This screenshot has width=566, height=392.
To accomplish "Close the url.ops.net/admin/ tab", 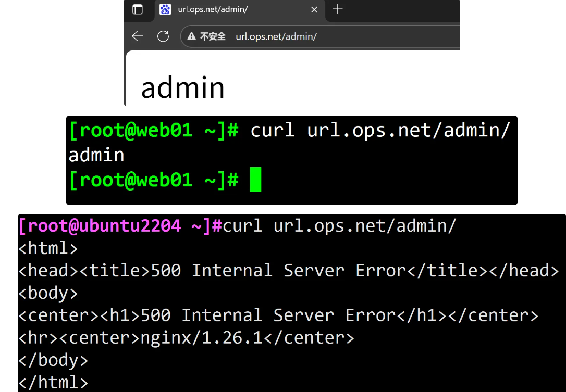I will 314,9.
